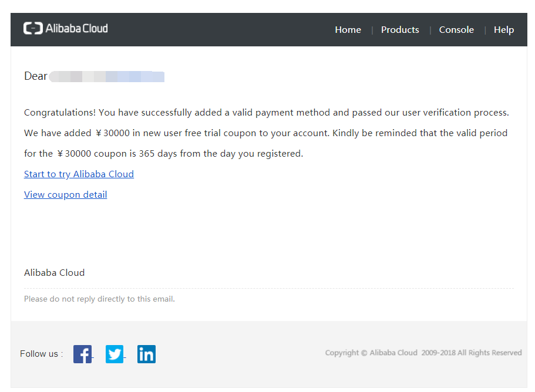Open Console from the header navigation
The image size is (535, 392).
456,30
